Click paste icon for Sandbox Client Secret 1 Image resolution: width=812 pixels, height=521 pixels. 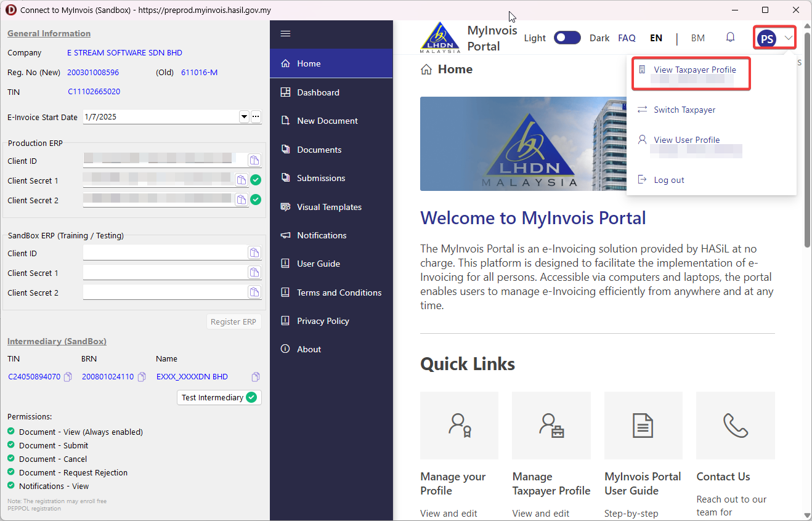[x=254, y=273]
